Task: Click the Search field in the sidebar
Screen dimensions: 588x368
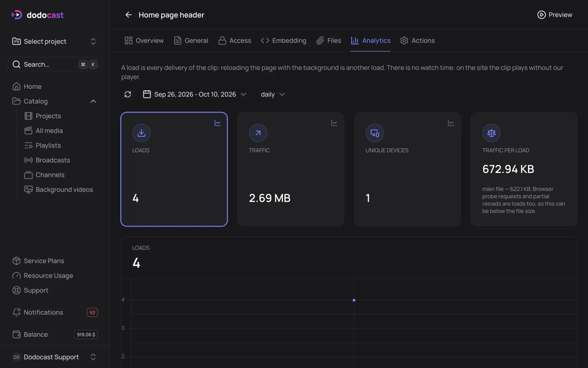Action: pyautogui.click(x=54, y=64)
